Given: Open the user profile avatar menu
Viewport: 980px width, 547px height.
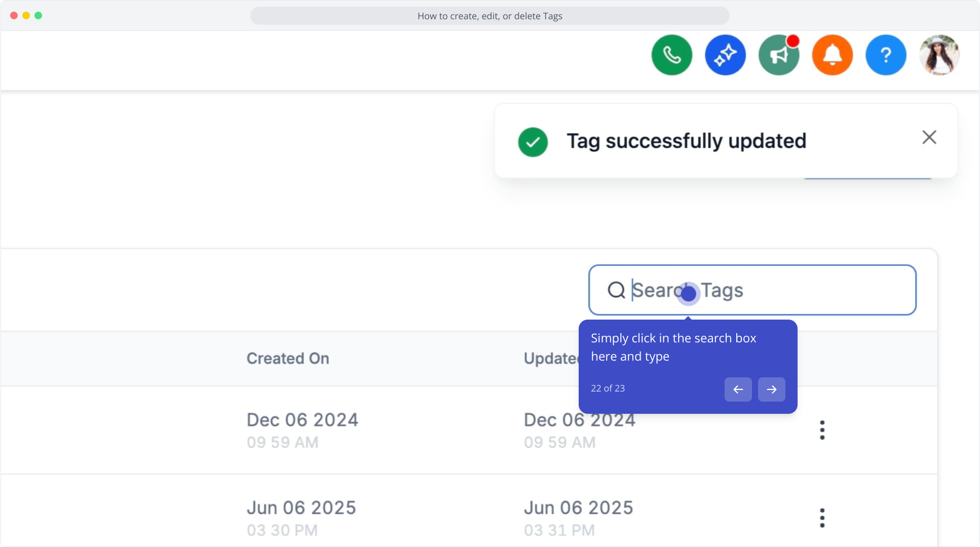Looking at the screenshot, I should point(939,55).
